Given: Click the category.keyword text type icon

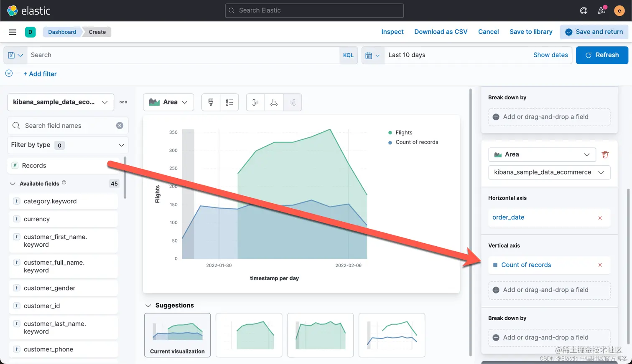Looking at the screenshot, I should tap(17, 201).
